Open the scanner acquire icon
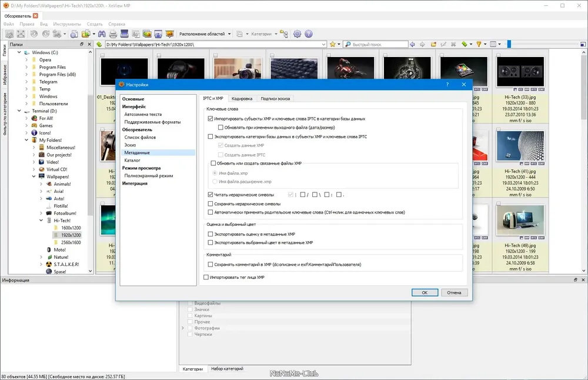Image resolution: width=588 pixels, height=380 pixels. 125,34
